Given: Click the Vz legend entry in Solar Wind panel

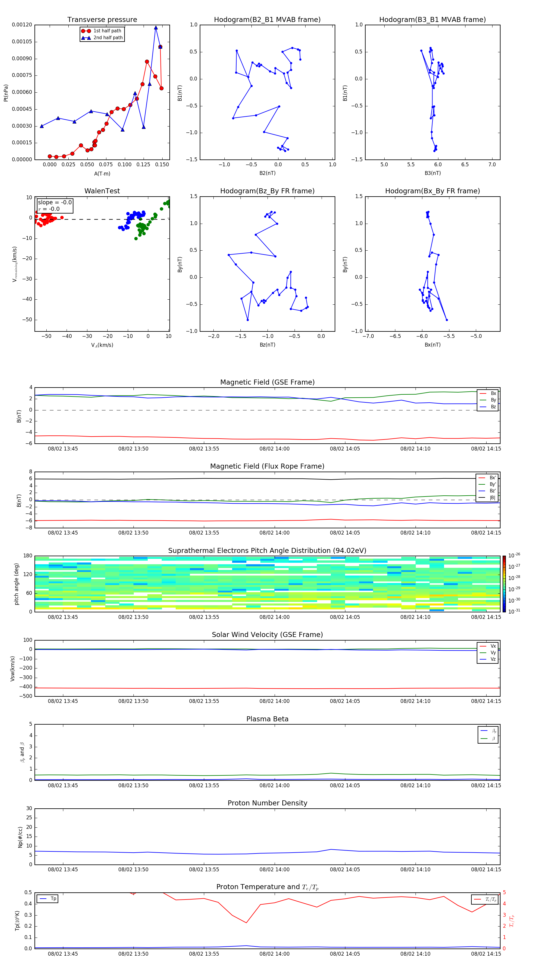Looking at the screenshot, I should pyautogui.click(x=488, y=659).
